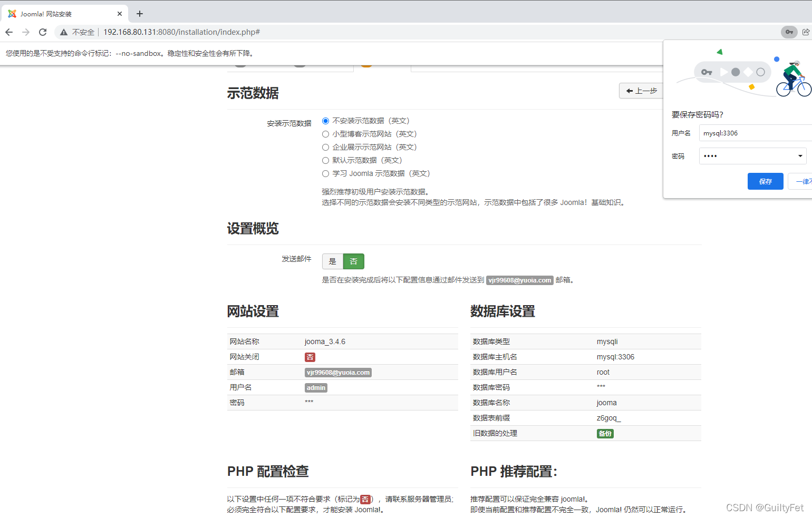Click the browser back arrow
This screenshot has width=812, height=518.
point(9,32)
